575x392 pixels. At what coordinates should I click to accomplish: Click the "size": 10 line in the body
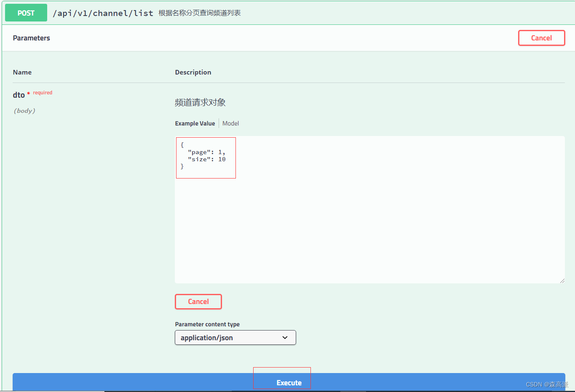pos(207,159)
